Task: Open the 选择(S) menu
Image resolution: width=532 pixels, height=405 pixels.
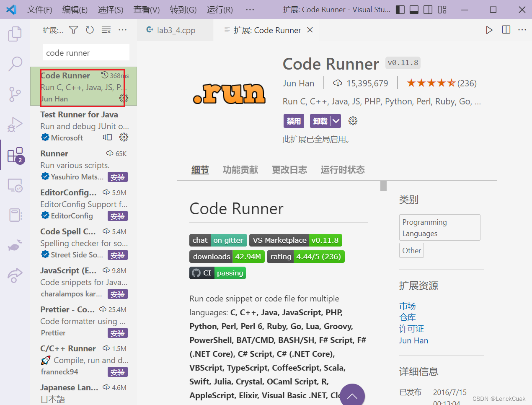Action: (x=111, y=10)
